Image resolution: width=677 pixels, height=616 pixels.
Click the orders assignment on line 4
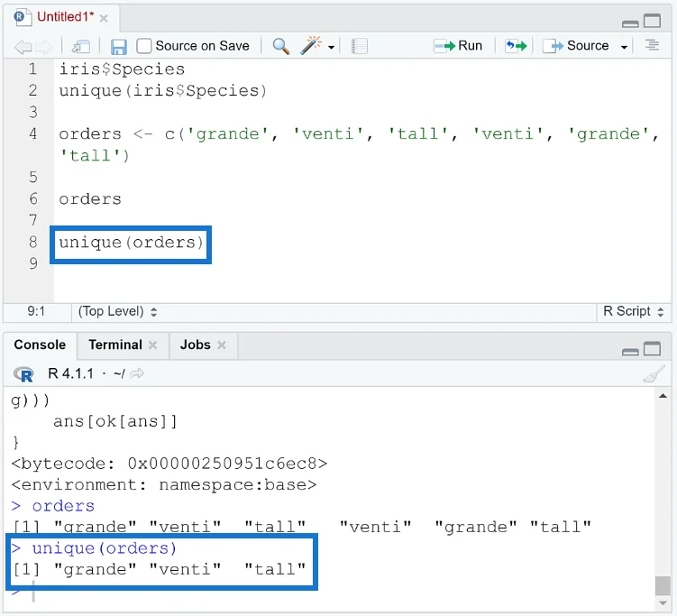pos(359,133)
